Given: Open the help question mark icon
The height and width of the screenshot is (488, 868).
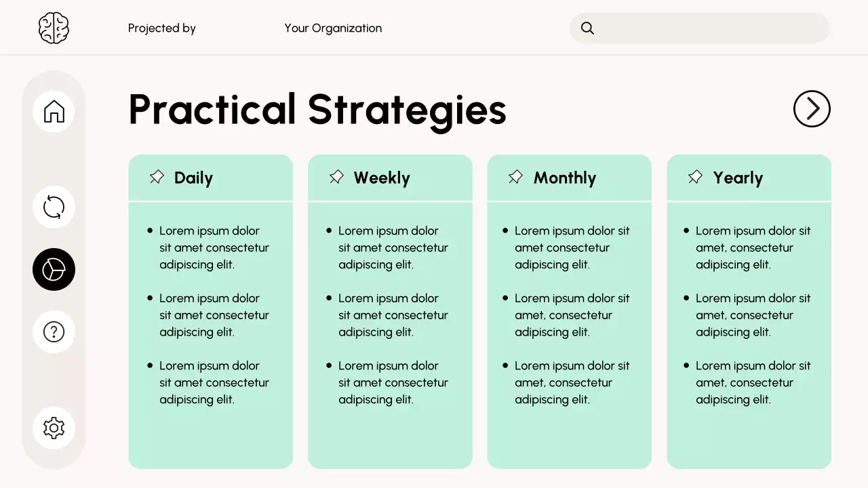Looking at the screenshot, I should [x=54, y=331].
